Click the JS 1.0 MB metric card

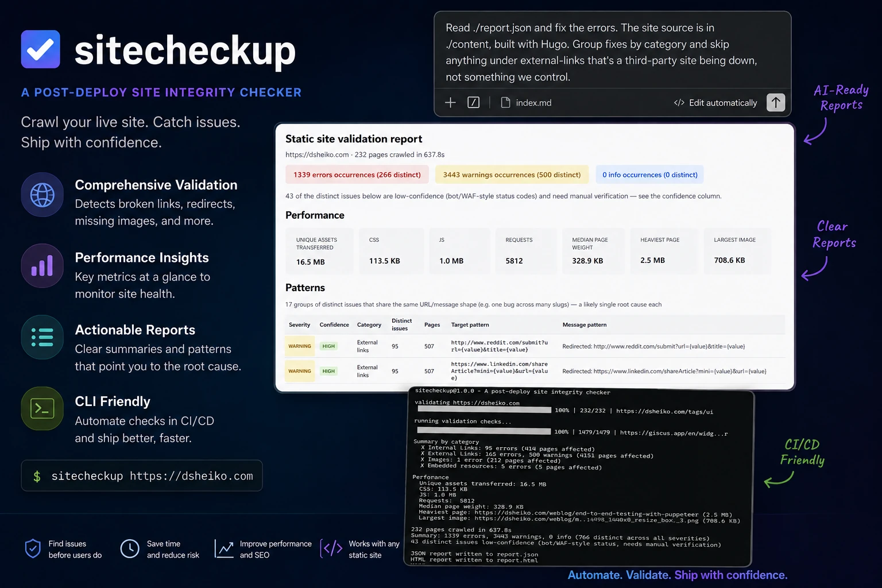tap(459, 250)
